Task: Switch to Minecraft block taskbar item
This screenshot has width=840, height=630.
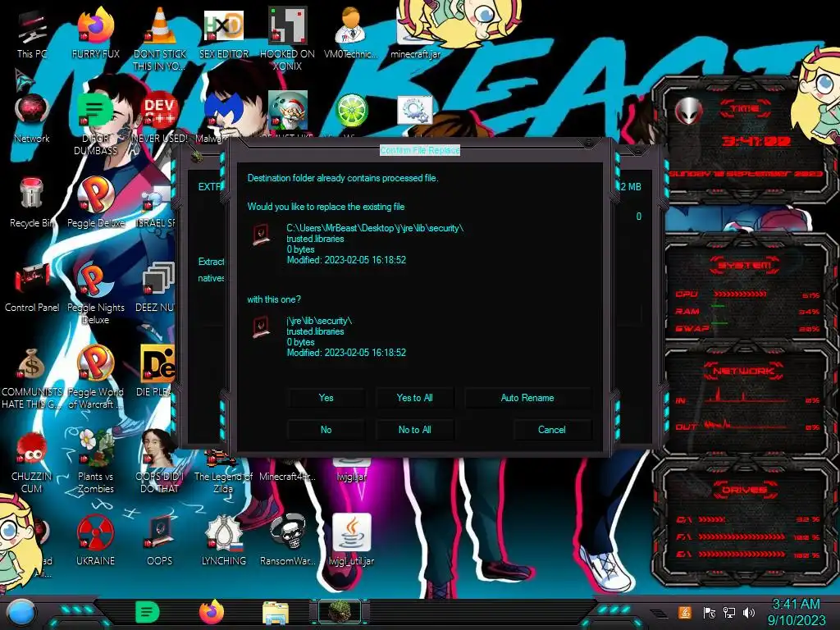Action: point(340,612)
